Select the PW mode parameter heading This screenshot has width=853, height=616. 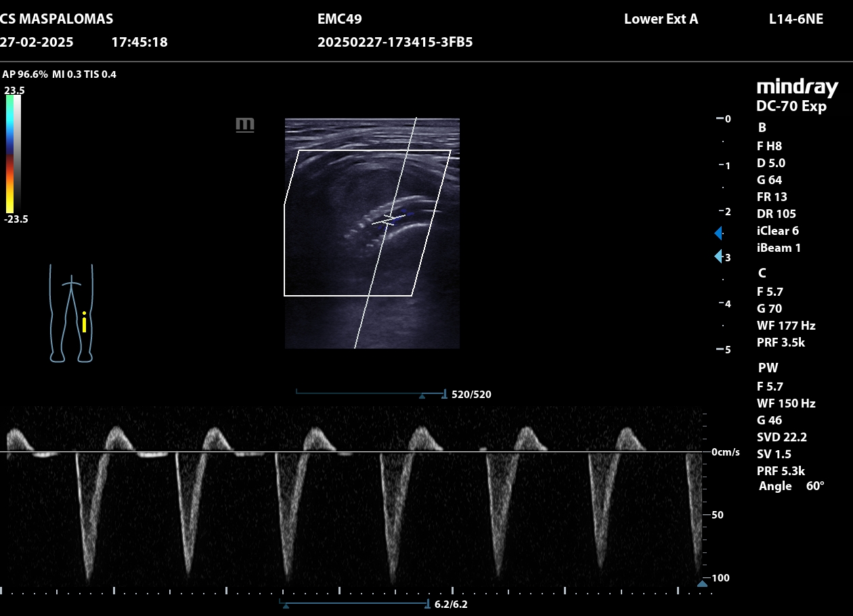click(768, 368)
